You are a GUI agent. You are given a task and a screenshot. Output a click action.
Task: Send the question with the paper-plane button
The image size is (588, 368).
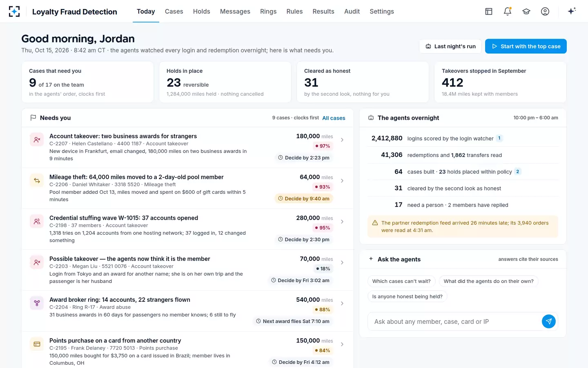coord(549,321)
